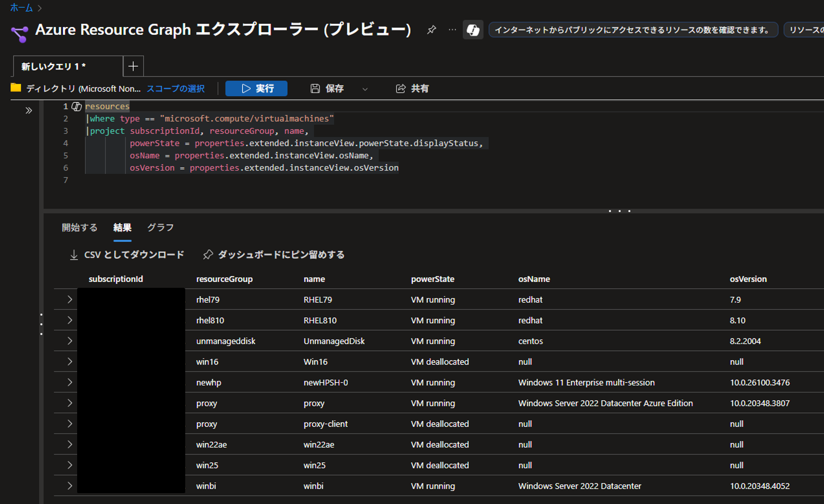Click the 共有 share button

[412, 89]
